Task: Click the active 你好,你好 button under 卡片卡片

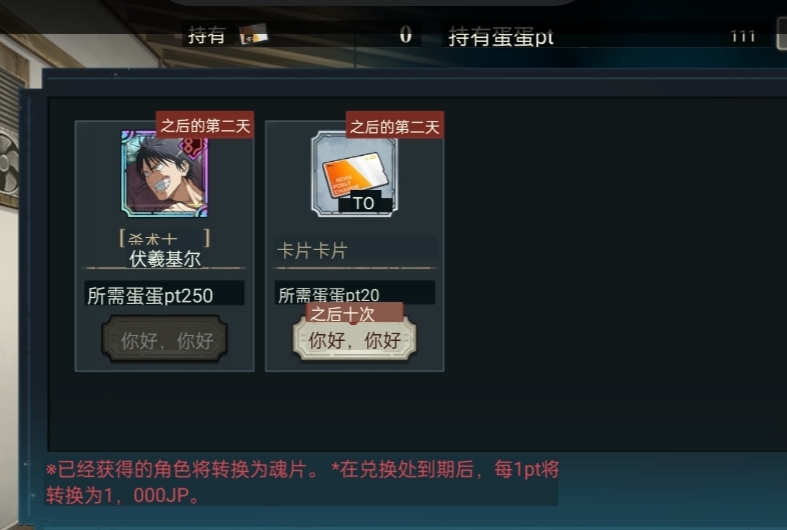Action: [x=354, y=340]
